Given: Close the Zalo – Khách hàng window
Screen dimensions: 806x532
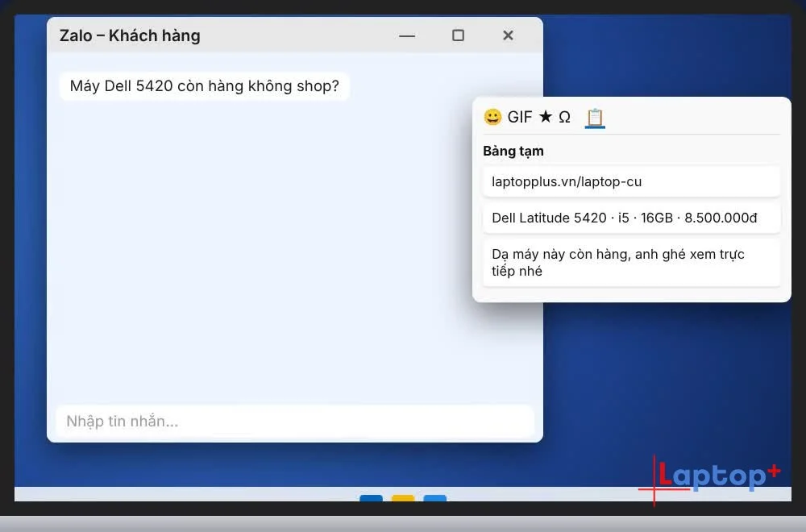Looking at the screenshot, I should point(508,35).
